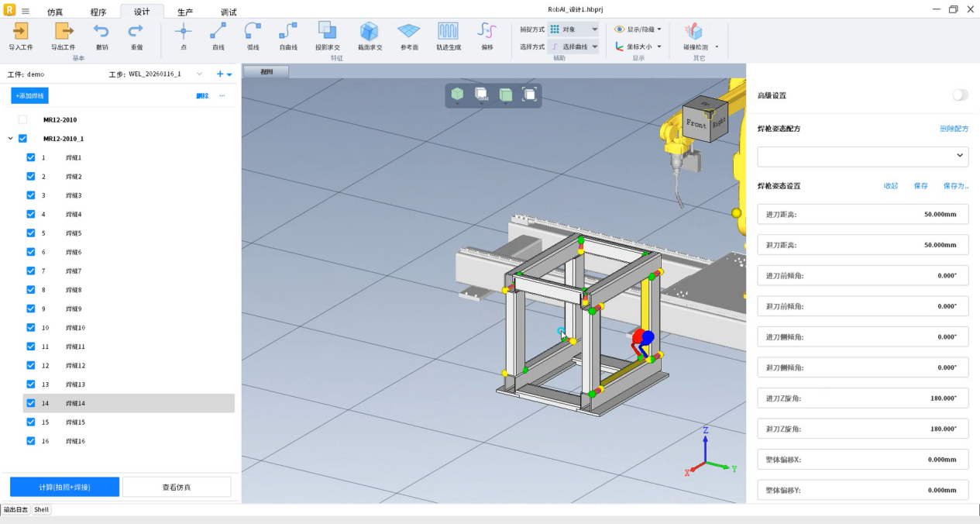Viewport: 980px width, 524px height.
Task: Click the 轨迹生成 trajectory generation icon
Action: tap(448, 32)
